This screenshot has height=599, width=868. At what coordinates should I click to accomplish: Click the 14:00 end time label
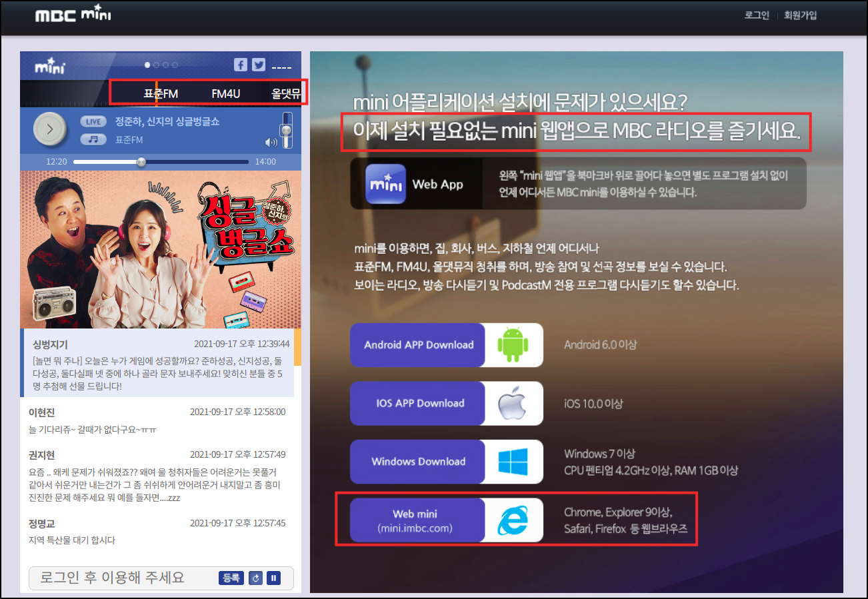pyautogui.click(x=265, y=162)
